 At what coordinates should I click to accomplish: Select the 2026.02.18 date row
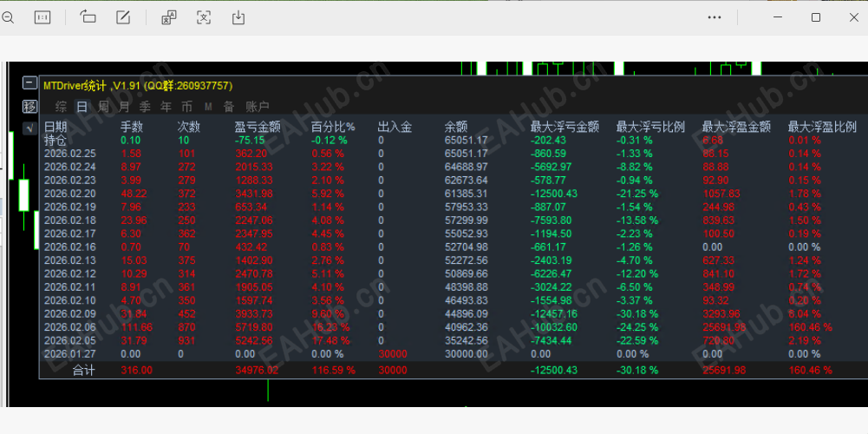[x=69, y=220]
